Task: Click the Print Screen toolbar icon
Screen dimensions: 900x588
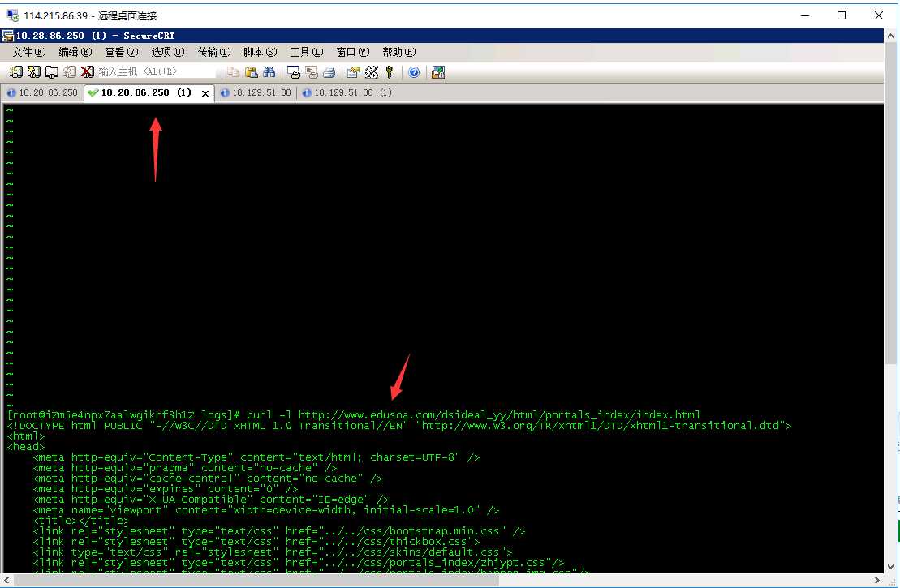Action: click(293, 71)
